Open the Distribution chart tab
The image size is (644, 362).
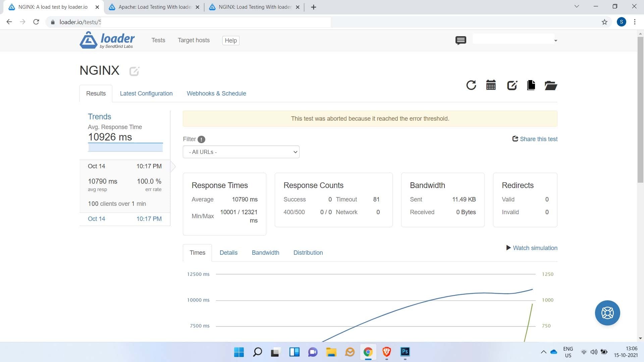click(308, 253)
